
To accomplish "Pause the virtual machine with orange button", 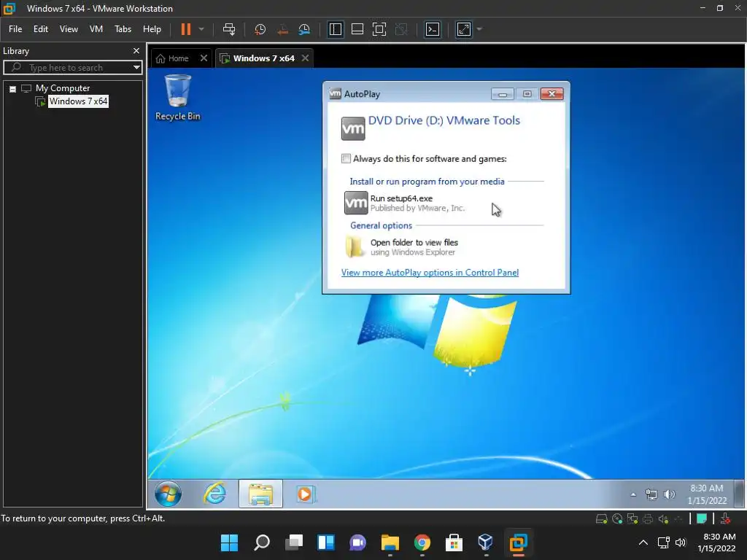I will click(x=186, y=29).
